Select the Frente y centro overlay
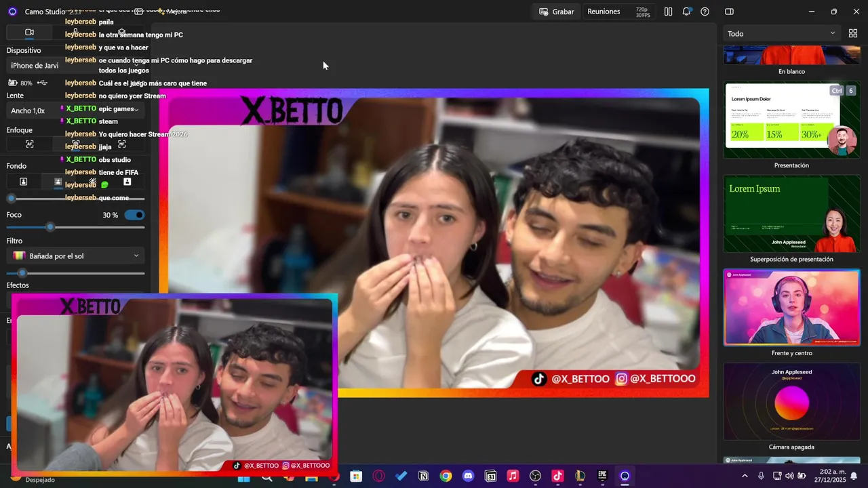The image size is (868, 488). coord(791,308)
